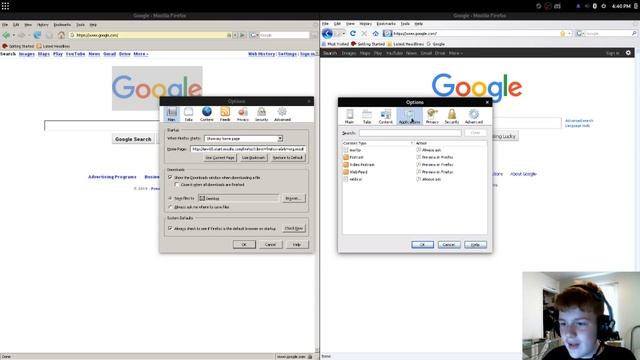Click Home icon in right Firefox toolbar
The height and width of the screenshot is (360, 640).
click(x=376, y=33)
